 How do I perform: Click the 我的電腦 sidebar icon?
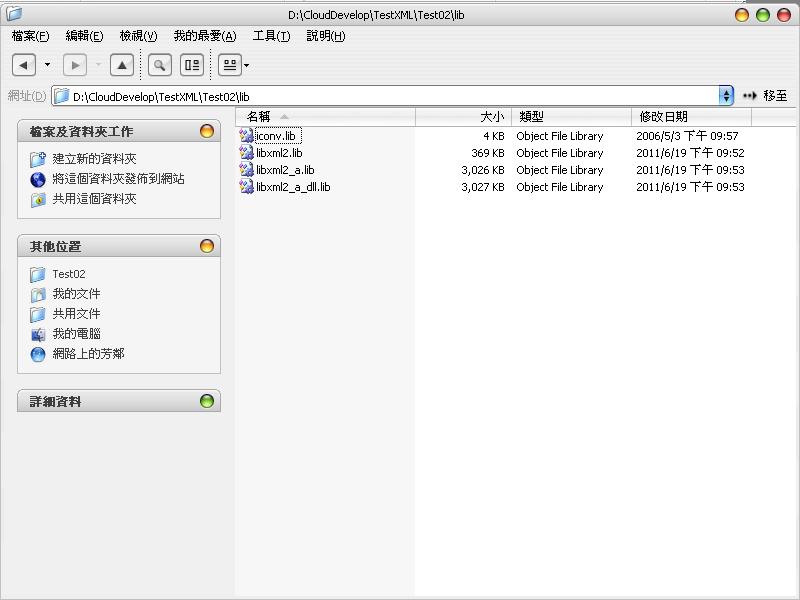click(x=36, y=333)
